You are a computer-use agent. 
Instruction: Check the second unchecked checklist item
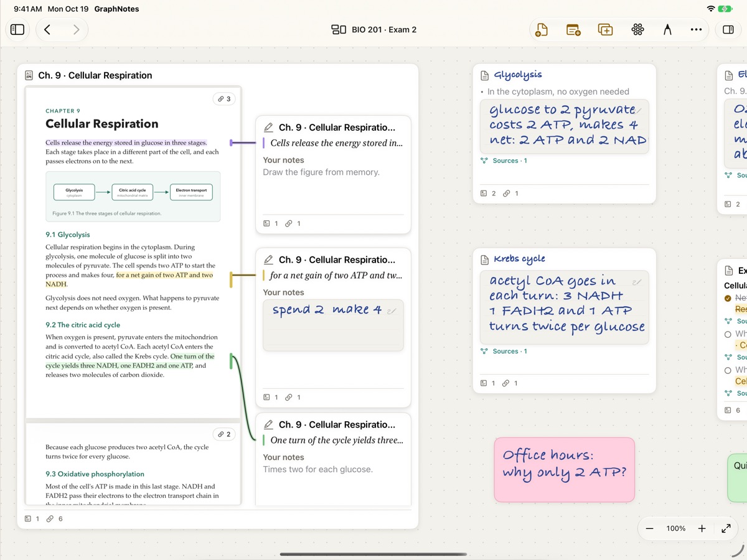(x=728, y=334)
